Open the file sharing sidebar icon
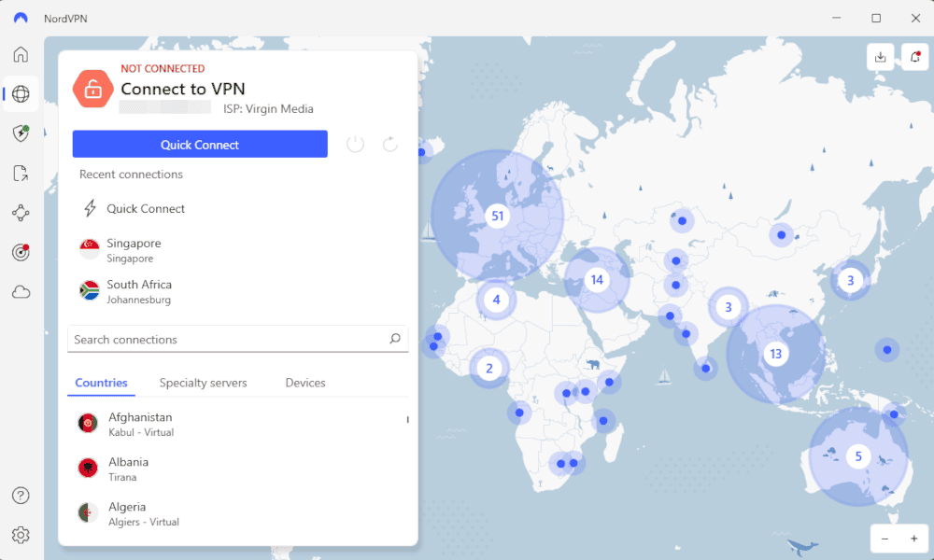Screen dimensions: 934x560 click(x=21, y=174)
